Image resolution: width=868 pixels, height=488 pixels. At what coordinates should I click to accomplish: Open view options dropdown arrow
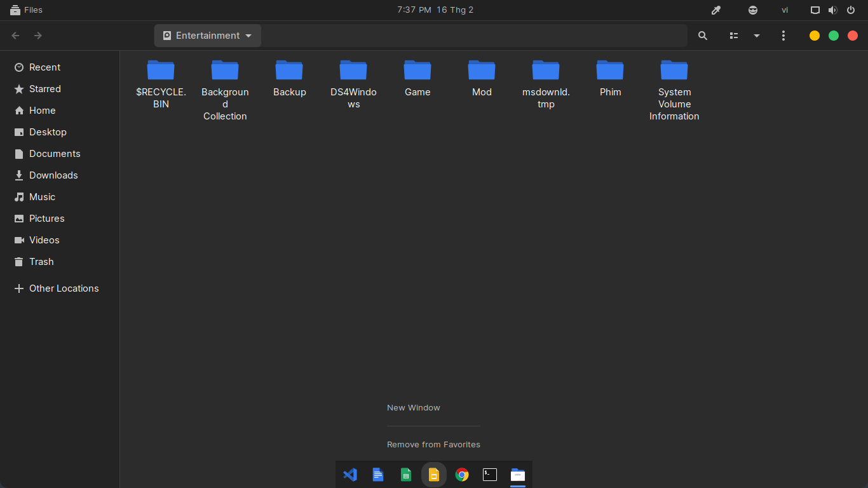757,36
